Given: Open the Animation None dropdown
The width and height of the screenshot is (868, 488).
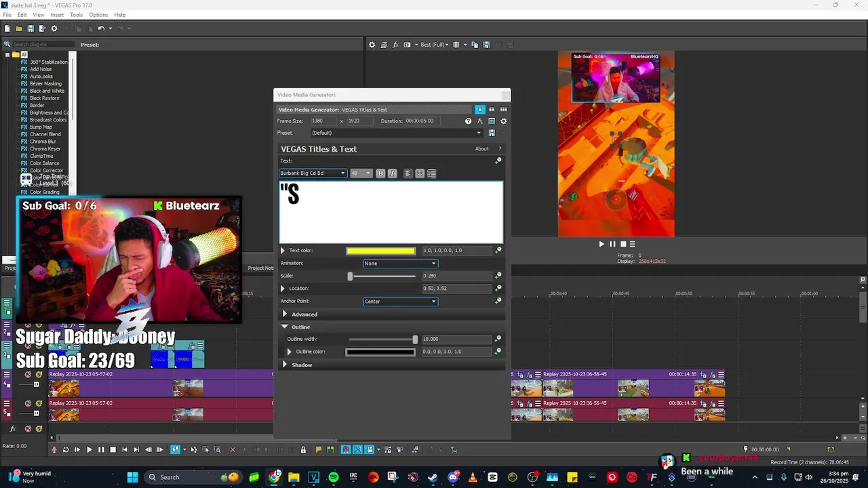Looking at the screenshot, I should (x=400, y=263).
